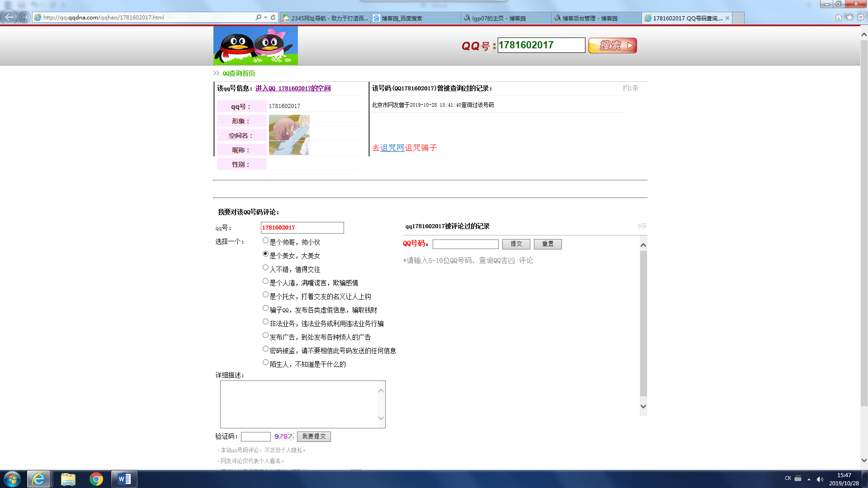Open the browser home icon
Screen dimensions: 868x488
(838, 17)
